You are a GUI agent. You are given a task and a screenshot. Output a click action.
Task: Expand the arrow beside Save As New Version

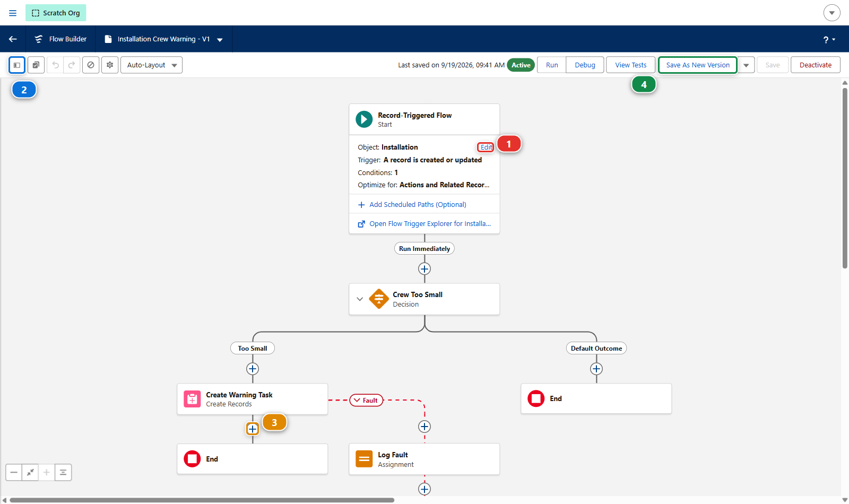(746, 65)
